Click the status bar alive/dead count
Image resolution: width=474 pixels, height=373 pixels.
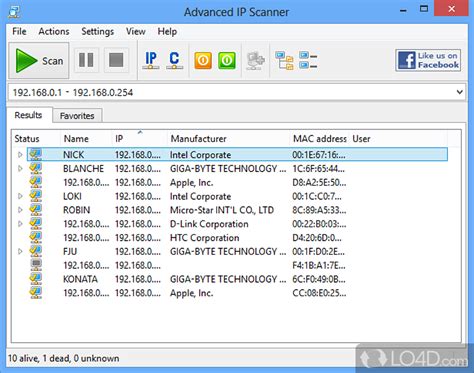click(x=63, y=358)
